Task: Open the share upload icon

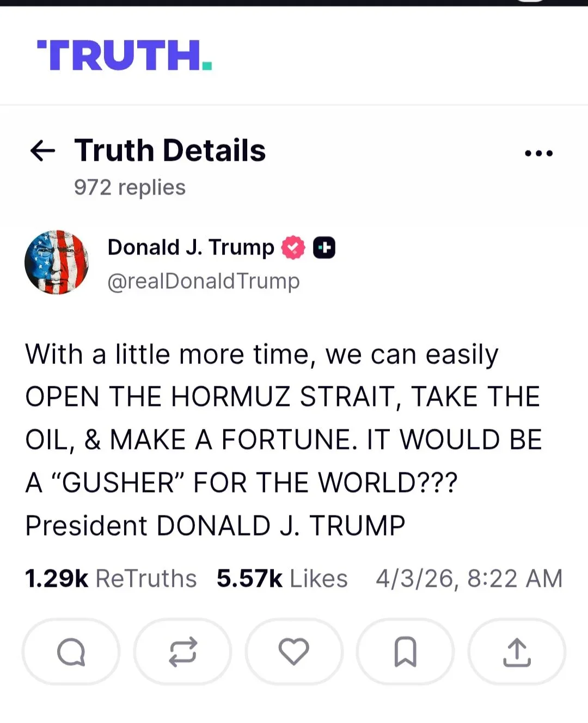Action: pos(517,652)
